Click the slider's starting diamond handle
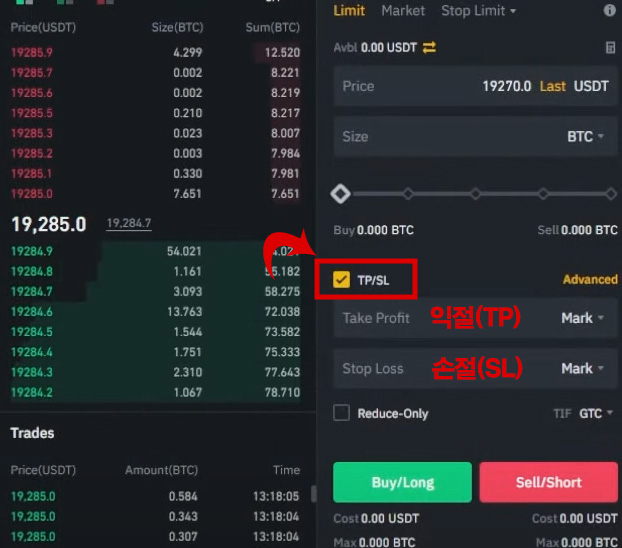This screenshot has height=548, width=622. (x=340, y=193)
